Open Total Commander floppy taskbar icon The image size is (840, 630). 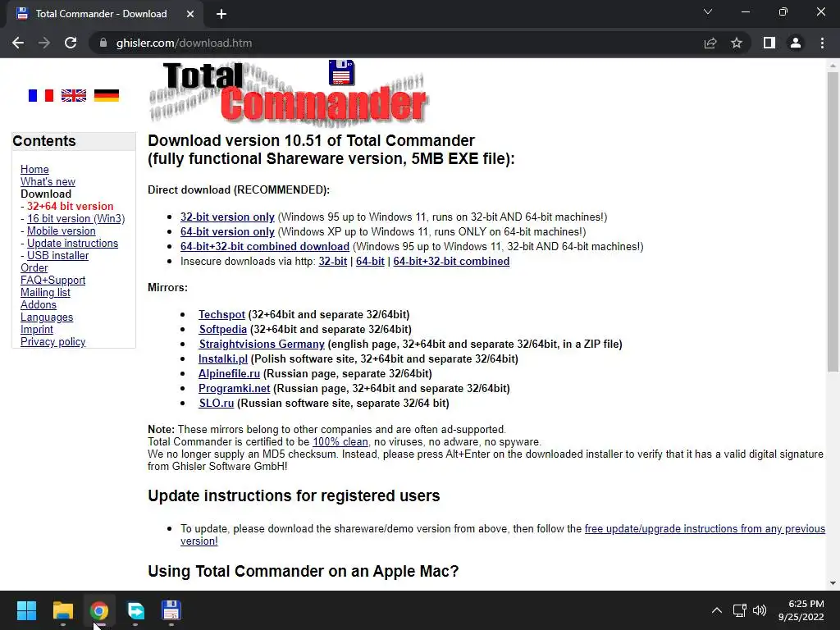pos(171,610)
